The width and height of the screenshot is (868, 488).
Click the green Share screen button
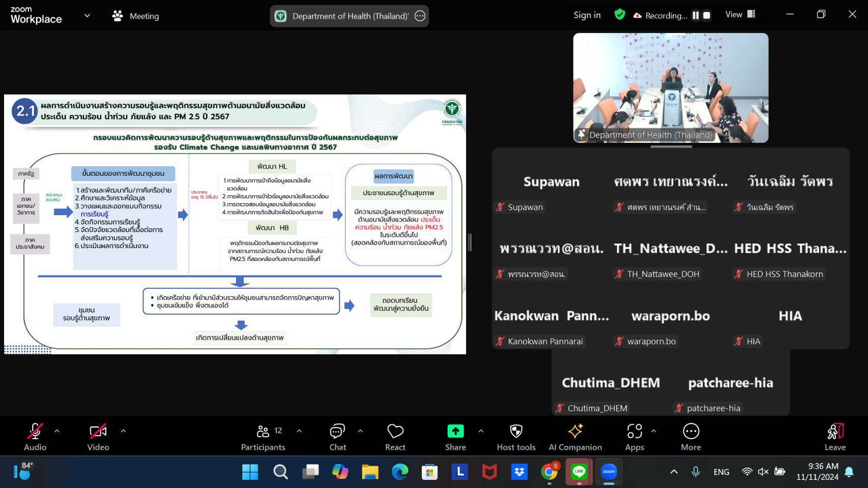pos(455,437)
